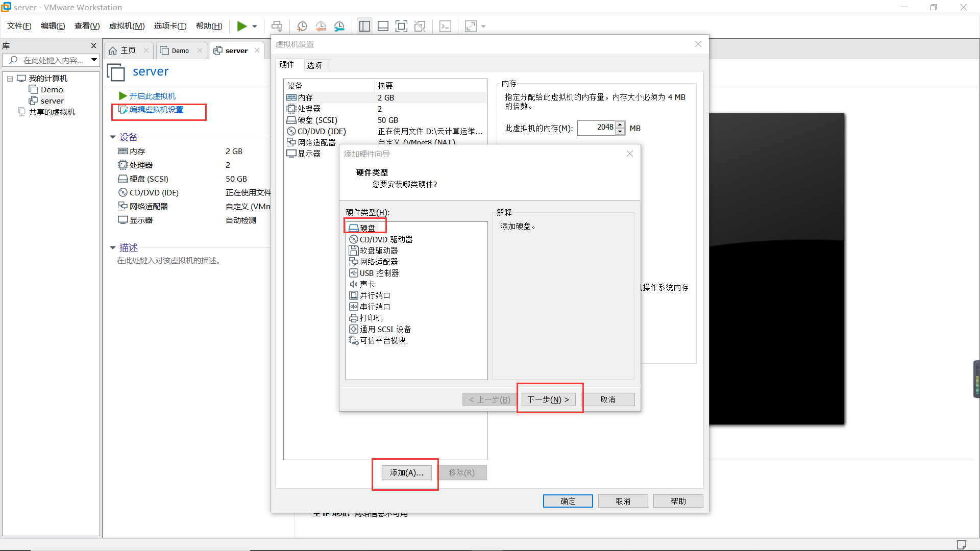
Task: Close the library panel with X
Action: coord(93,46)
